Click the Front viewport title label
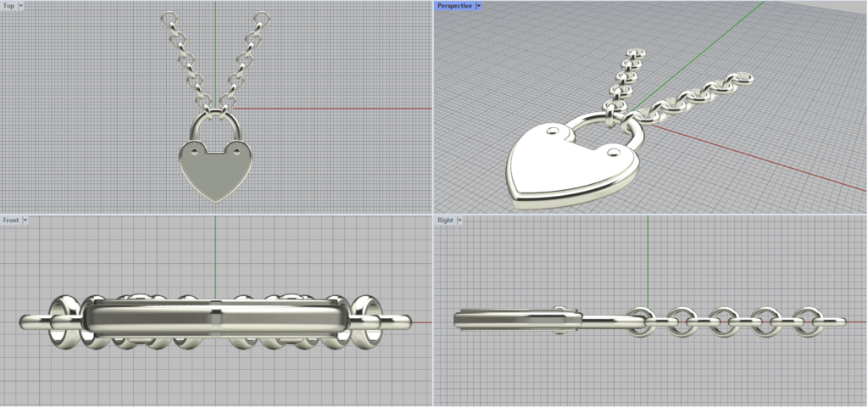868x419 pixels. tap(11, 221)
